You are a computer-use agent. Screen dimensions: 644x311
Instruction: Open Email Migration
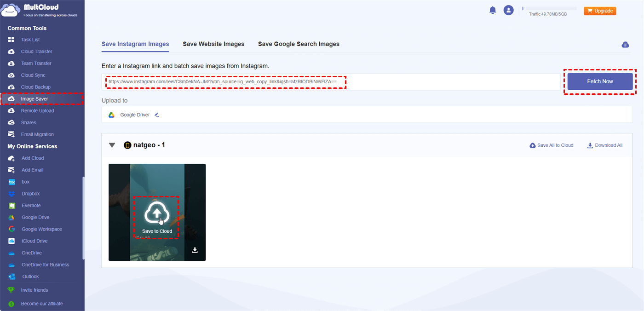[37, 134]
